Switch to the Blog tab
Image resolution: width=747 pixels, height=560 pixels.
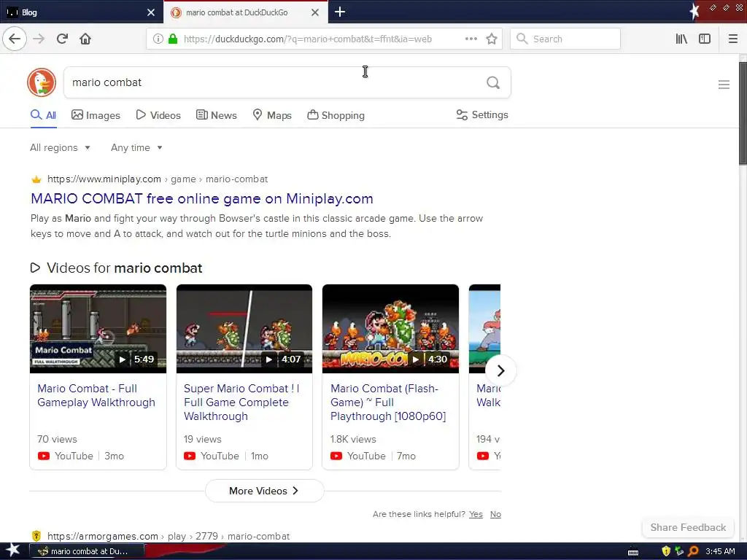82,12
